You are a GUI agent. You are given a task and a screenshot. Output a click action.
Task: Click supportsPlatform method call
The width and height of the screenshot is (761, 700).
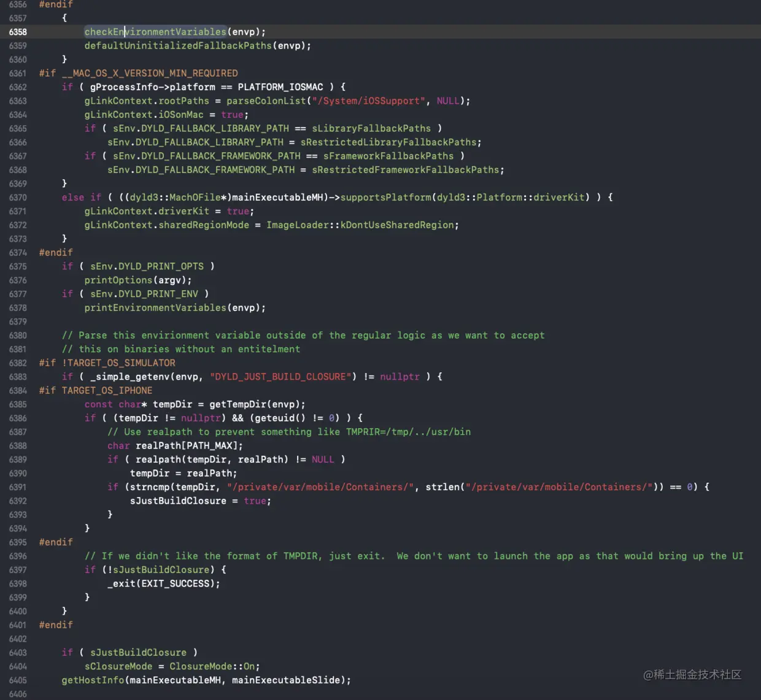[386, 198]
